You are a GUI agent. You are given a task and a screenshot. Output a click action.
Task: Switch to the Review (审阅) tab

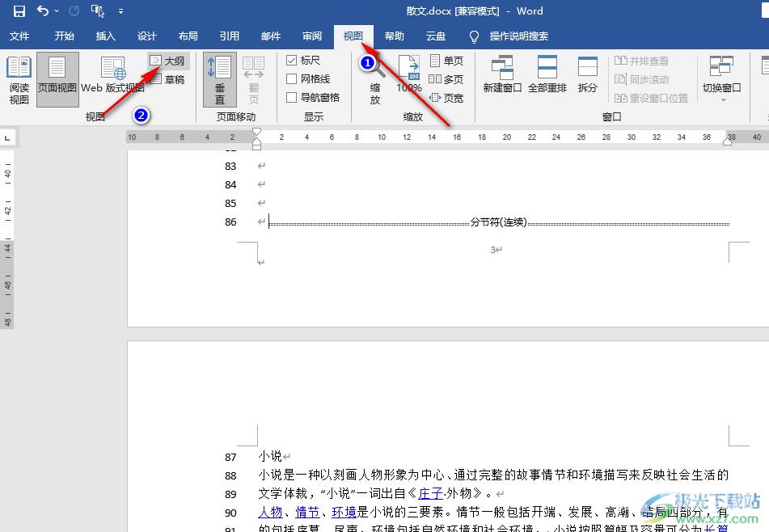[312, 36]
